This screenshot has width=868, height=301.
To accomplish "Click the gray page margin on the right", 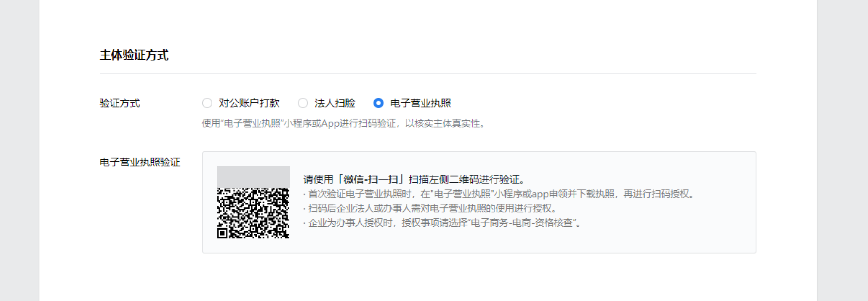I will point(842,150).
